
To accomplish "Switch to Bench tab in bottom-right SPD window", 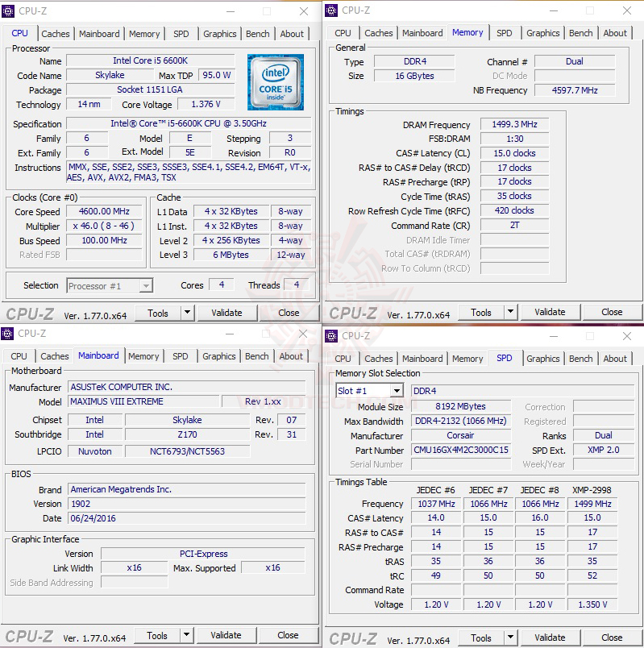I will click(580, 359).
